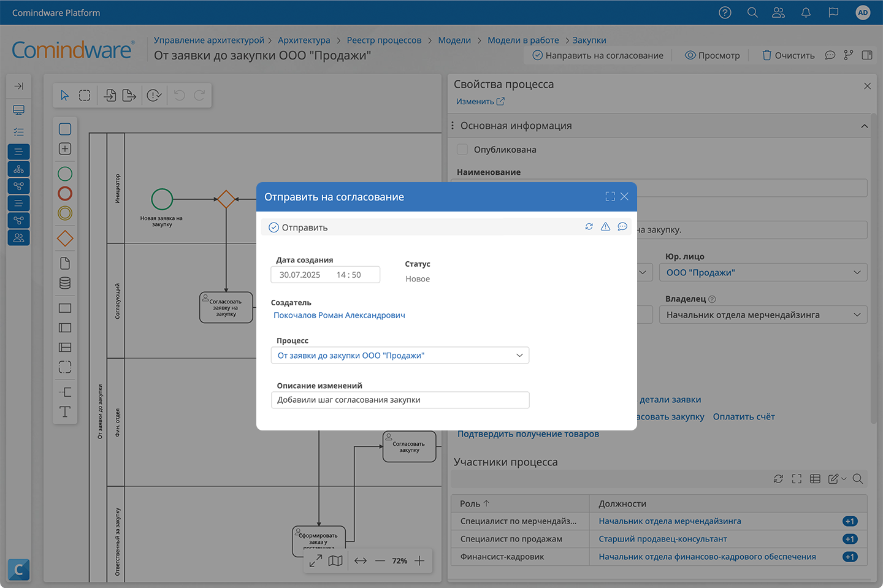
Task: Toggle the Опубликована checkbox
Action: tap(462, 149)
